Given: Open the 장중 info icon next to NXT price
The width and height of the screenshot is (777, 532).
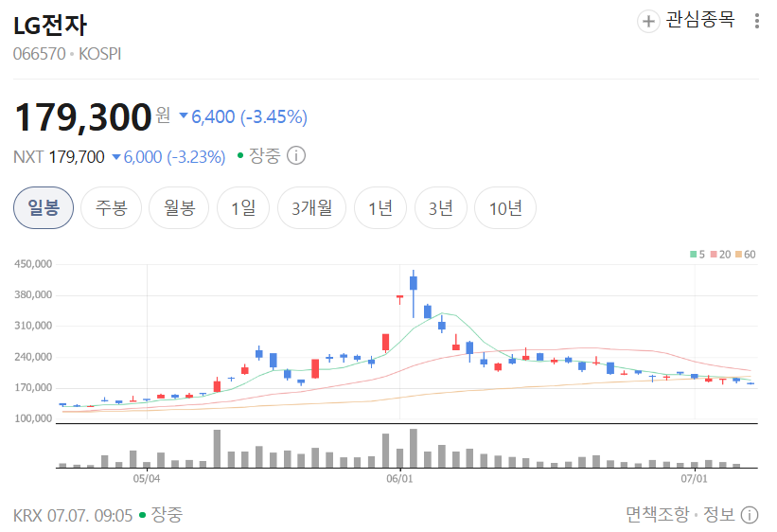Looking at the screenshot, I should pyautogui.click(x=296, y=155).
